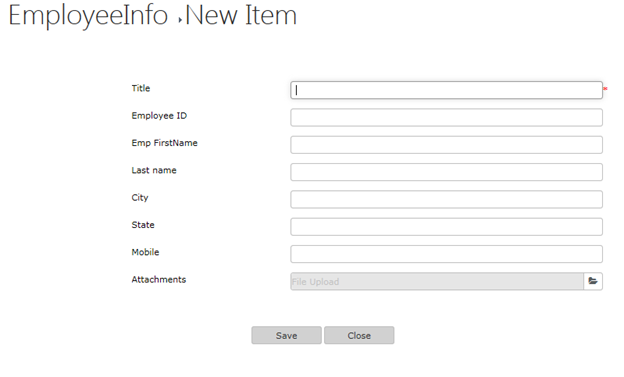
Task: Open the EmployeeInfo breadcrumb link
Action: pos(88,16)
